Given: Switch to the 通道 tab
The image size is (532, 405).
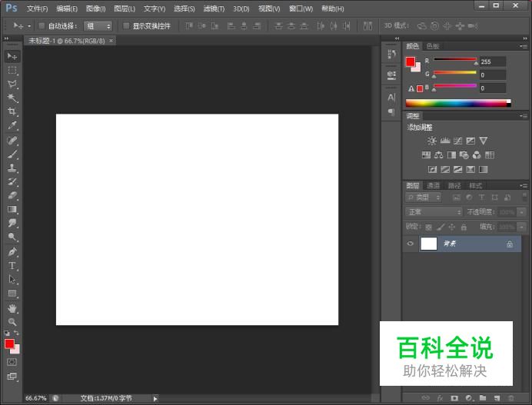Looking at the screenshot, I should tap(434, 185).
